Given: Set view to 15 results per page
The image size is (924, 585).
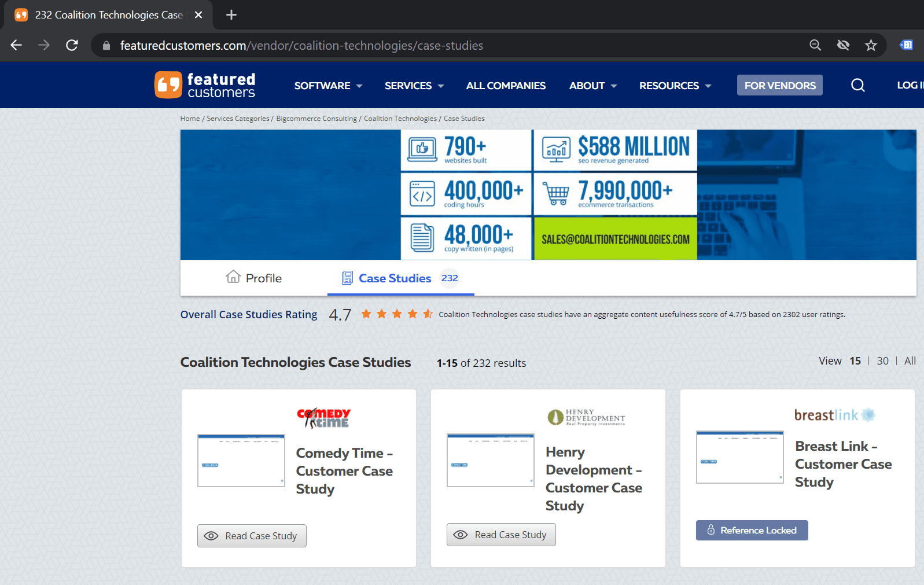Looking at the screenshot, I should point(855,361).
